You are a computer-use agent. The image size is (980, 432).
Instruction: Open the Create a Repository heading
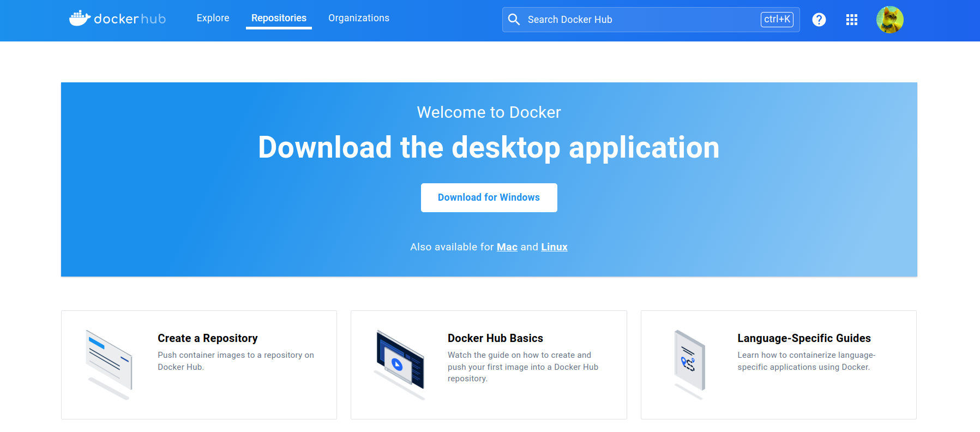tap(208, 338)
